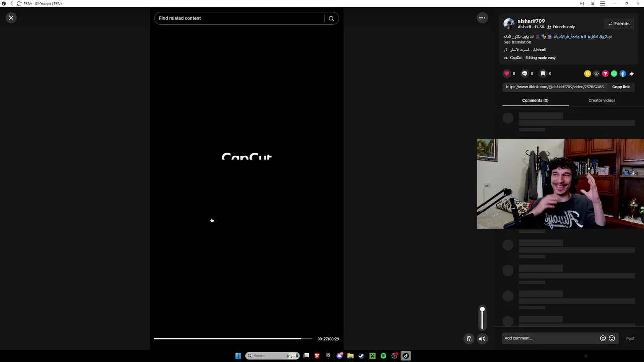Click the browser back arrow
644x362 pixels.
(11, 3)
